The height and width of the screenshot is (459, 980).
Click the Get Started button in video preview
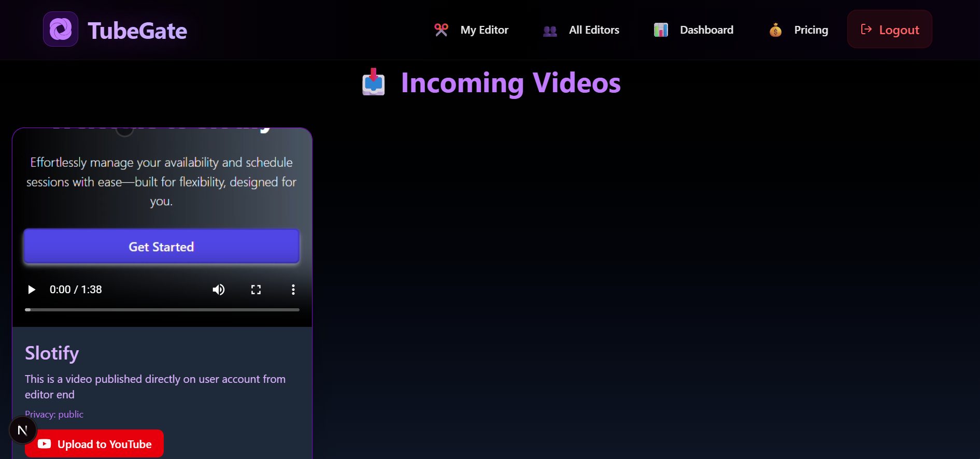162,247
